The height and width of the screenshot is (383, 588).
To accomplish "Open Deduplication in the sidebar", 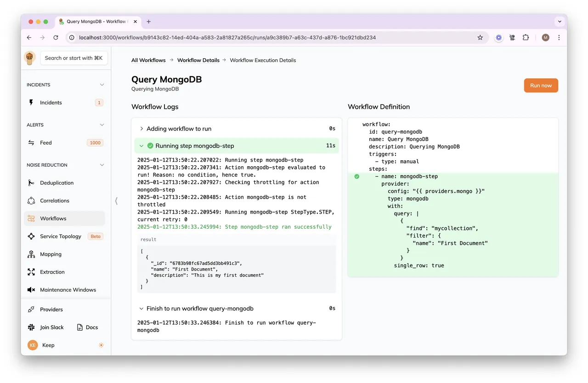I will click(64, 183).
